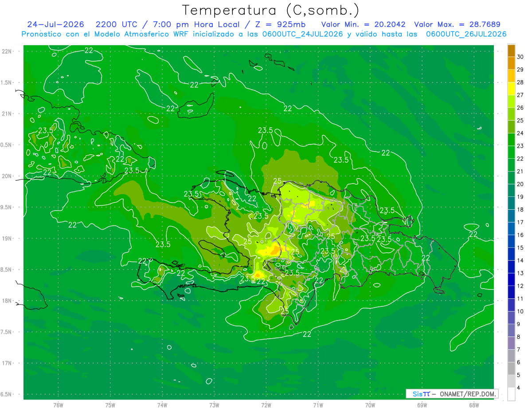This screenshot has height=411, width=532.
Task: Click the '1.5N' latitude axis label
Action: click(x=6, y=82)
